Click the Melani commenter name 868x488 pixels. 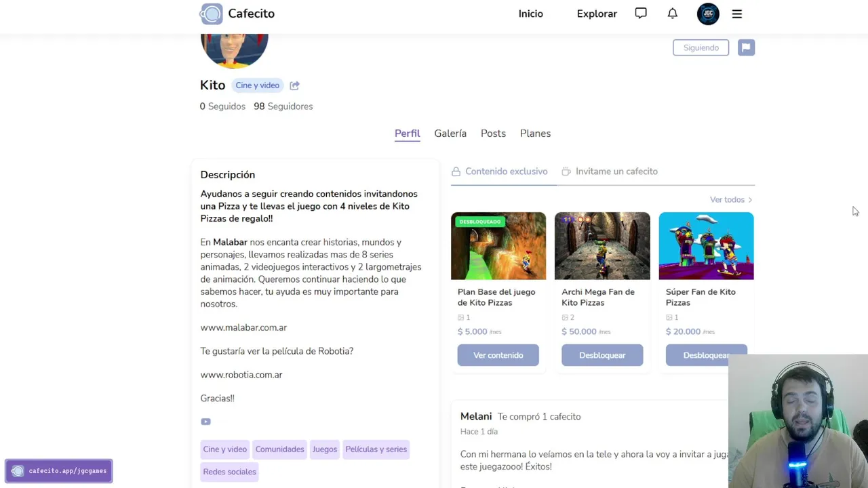tap(476, 416)
